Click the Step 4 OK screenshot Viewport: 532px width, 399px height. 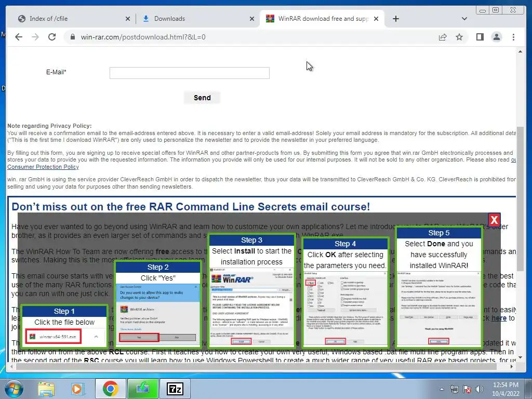[345, 308]
